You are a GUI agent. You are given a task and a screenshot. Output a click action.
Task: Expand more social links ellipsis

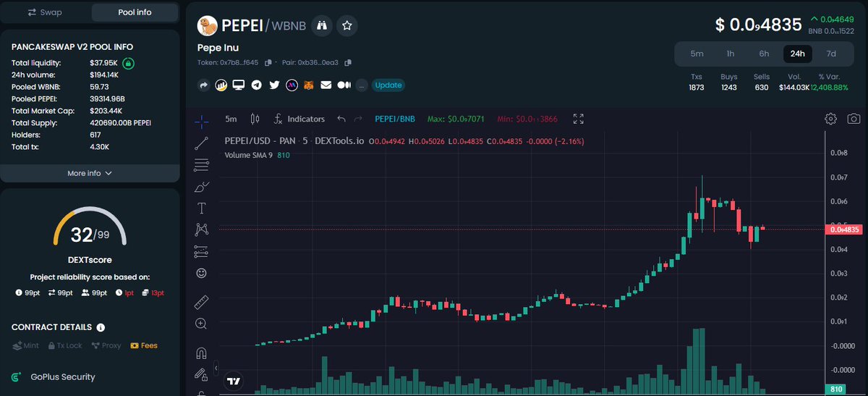(362, 85)
